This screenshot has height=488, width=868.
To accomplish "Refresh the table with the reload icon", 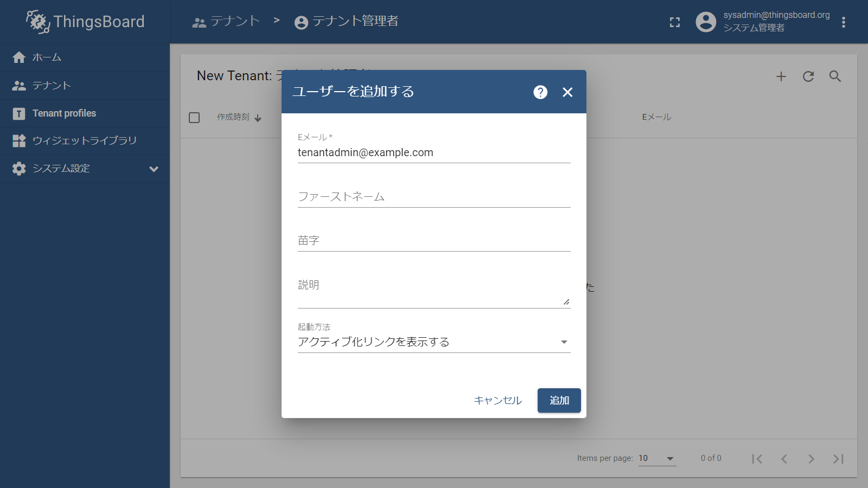I will [808, 76].
